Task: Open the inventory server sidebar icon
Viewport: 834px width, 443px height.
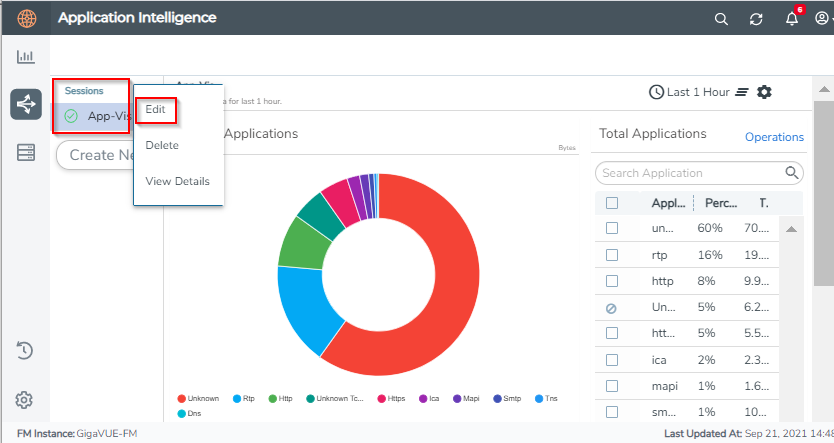Action: tap(26, 153)
